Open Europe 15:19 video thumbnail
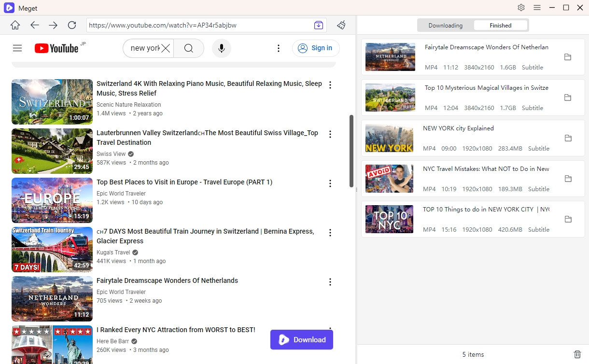 pyautogui.click(x=52, y=200)
